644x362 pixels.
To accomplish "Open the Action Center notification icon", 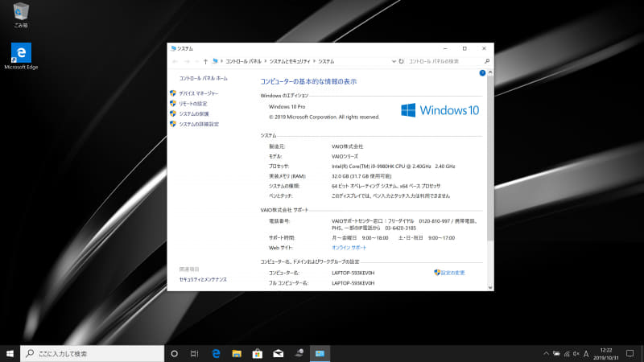I will [x=630, y=354].
